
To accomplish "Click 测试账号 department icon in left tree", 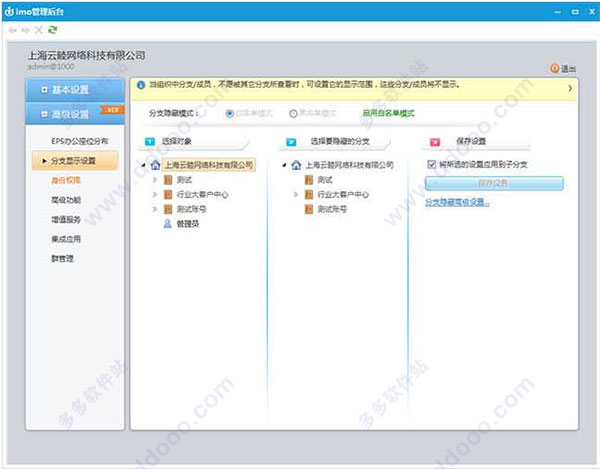I will [x=168, y=209].
